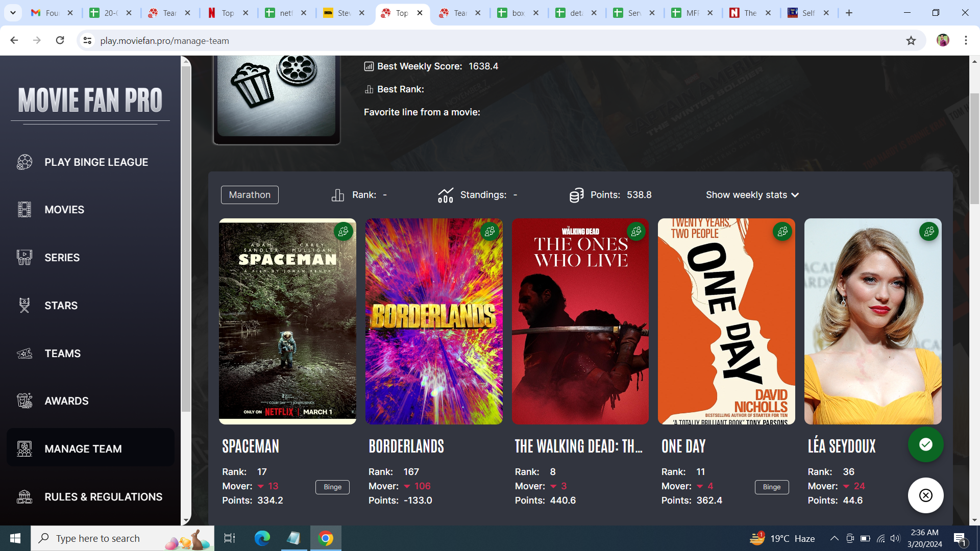Open The Ones Who Live poster

580,321
